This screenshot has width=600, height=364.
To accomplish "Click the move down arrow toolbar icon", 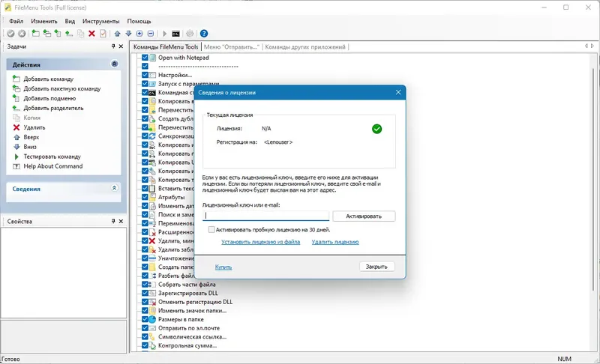I will [128, 34].
